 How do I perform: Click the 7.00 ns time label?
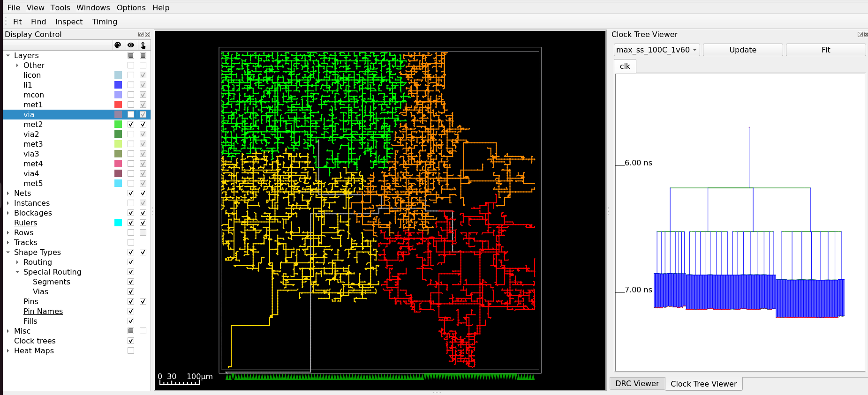pyautogui.click(x=638, y=290)
